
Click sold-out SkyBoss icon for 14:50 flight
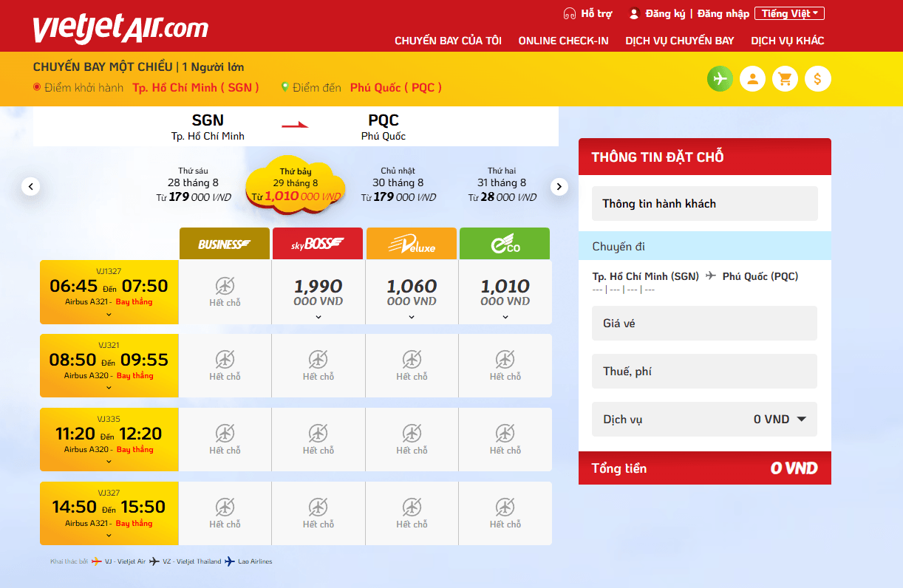coord(318,507)
